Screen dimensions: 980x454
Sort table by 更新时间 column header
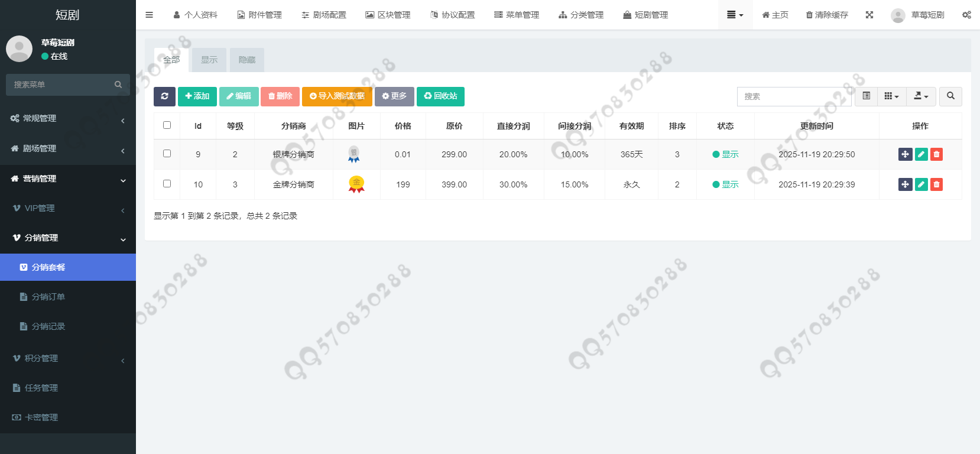(x=817, y=126)
